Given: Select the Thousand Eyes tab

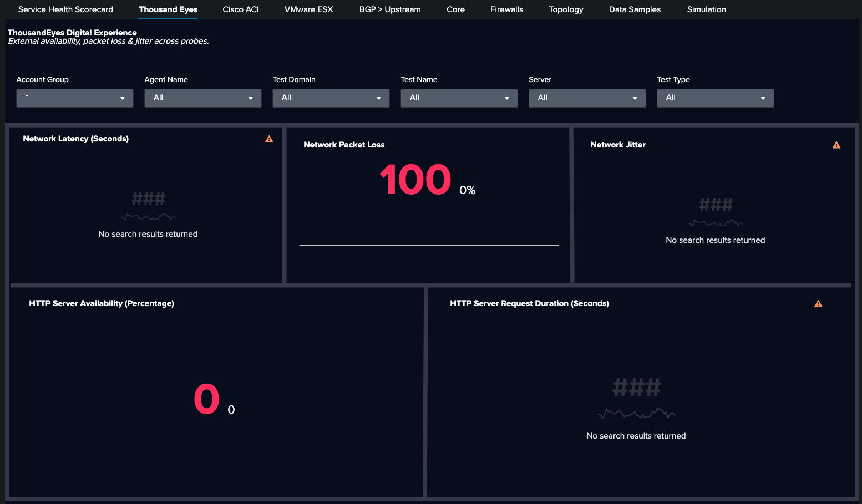Looking at the screenshot, I should [168, 9].
